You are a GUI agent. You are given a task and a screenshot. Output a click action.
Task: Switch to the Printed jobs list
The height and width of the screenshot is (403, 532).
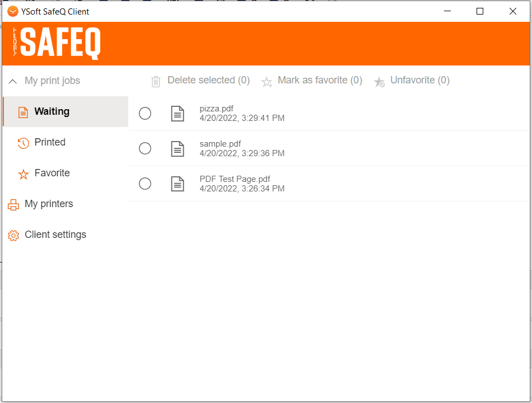(50, 142)
